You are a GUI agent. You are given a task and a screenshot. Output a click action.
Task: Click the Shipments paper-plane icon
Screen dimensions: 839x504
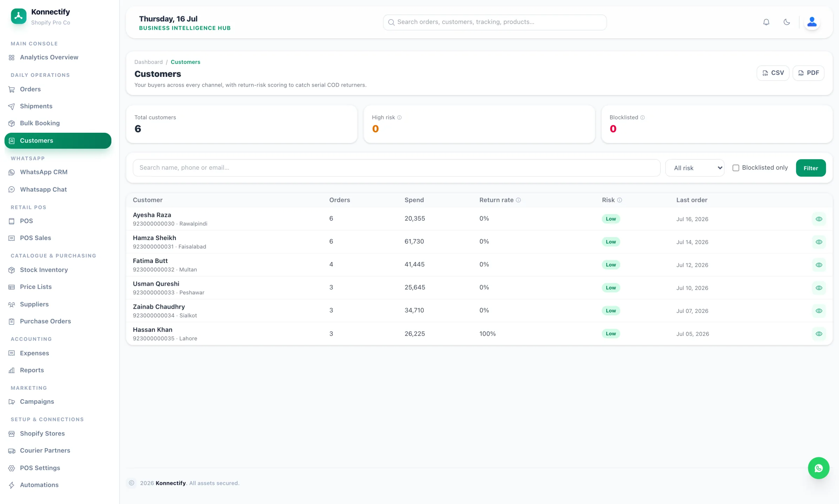[x=12, y=107]
